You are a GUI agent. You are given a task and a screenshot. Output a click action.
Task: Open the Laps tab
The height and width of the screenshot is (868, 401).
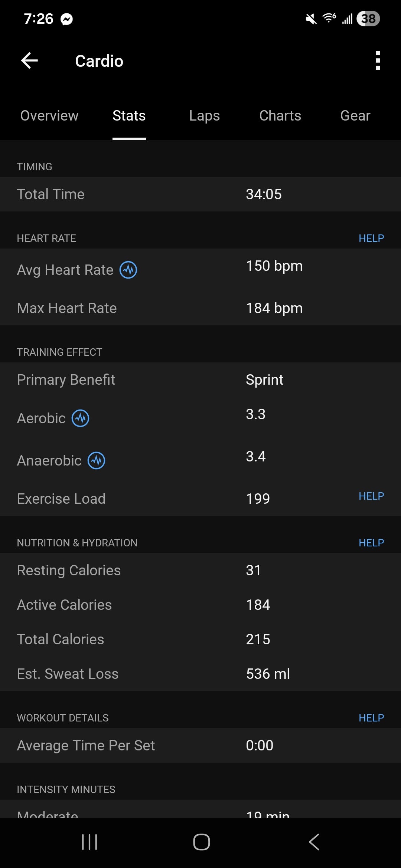point(204,116)
